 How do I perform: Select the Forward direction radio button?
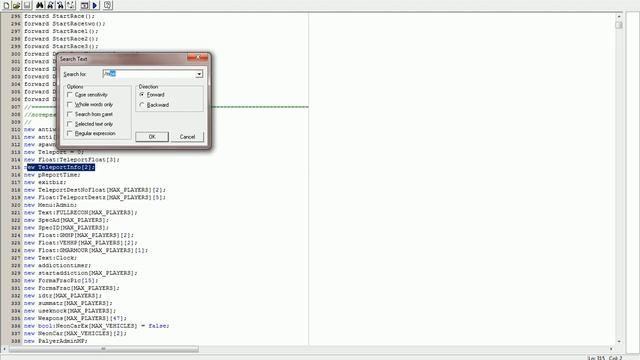(142, 95)
